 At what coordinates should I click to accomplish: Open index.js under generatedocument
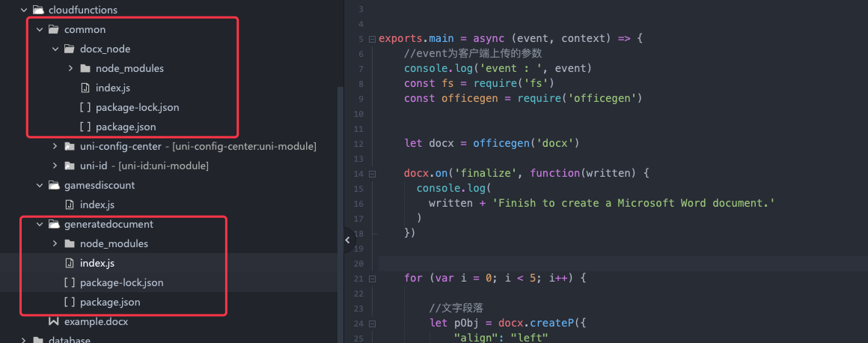coord(97,263)
